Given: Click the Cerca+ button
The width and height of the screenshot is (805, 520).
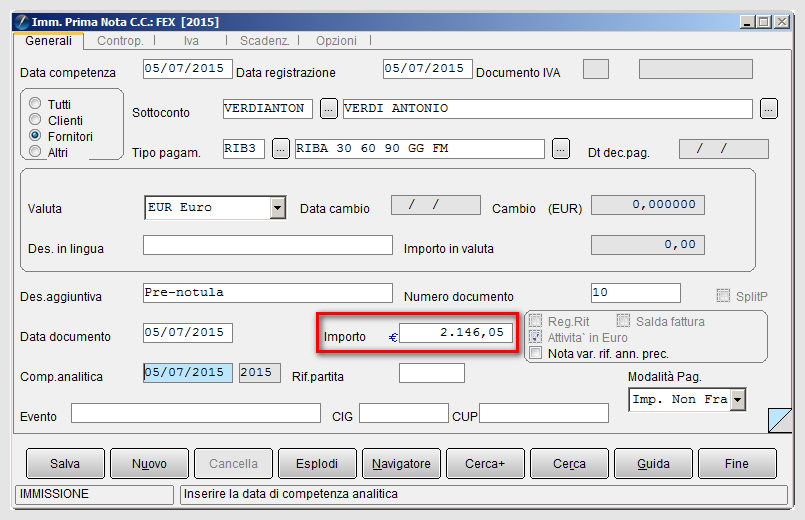Looking at the screenshot, I should click(485, 464).
